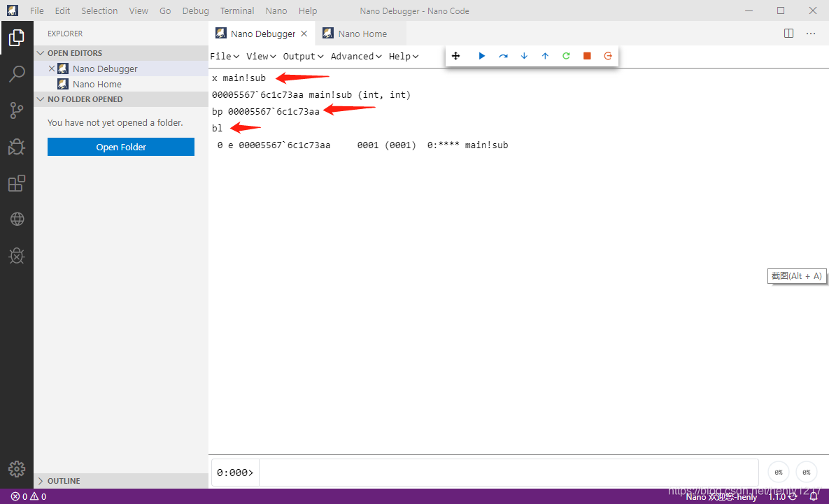
Task: Select Nano Home in Open Editors
Action: click(121, 84)
